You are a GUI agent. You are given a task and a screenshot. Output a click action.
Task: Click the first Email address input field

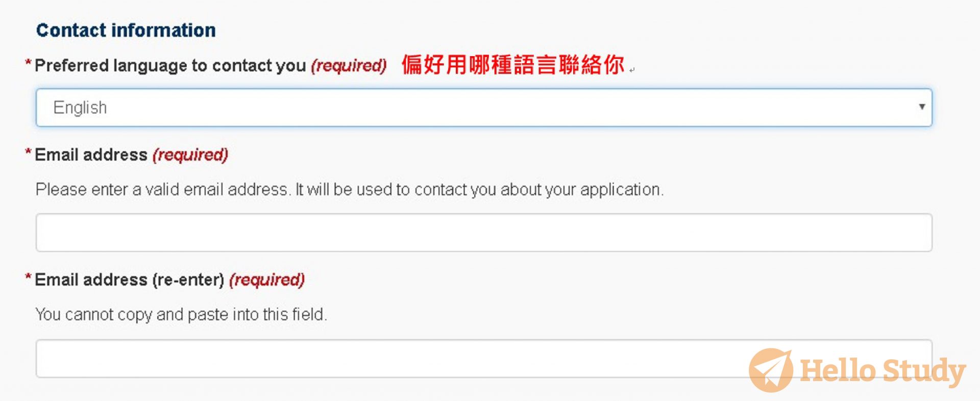[x=484, y=232]
